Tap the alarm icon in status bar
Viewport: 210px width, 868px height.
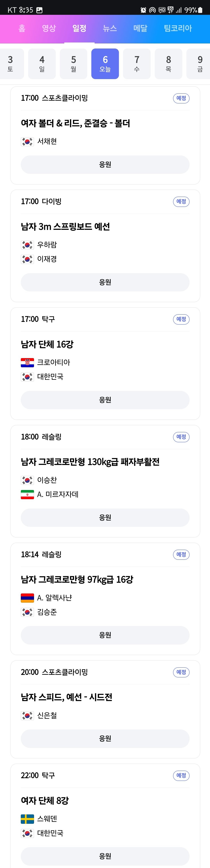click(143, 10)
